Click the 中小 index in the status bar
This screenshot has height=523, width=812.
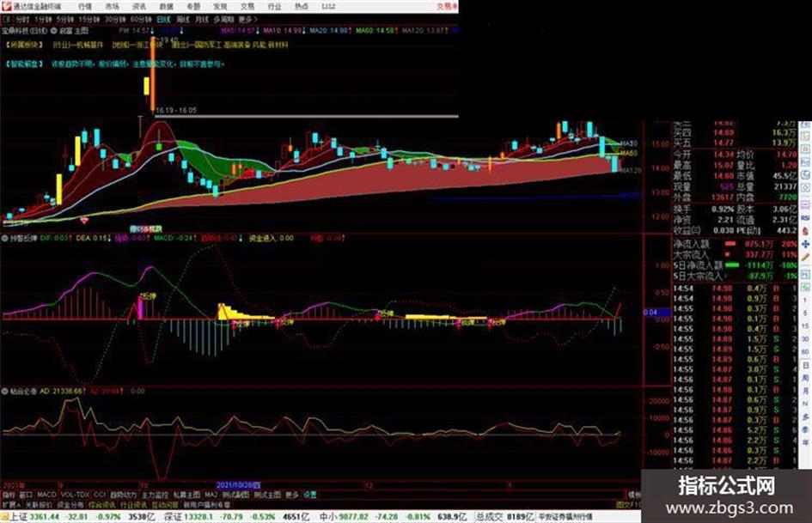pyautogui.click(x=329, y=517)
